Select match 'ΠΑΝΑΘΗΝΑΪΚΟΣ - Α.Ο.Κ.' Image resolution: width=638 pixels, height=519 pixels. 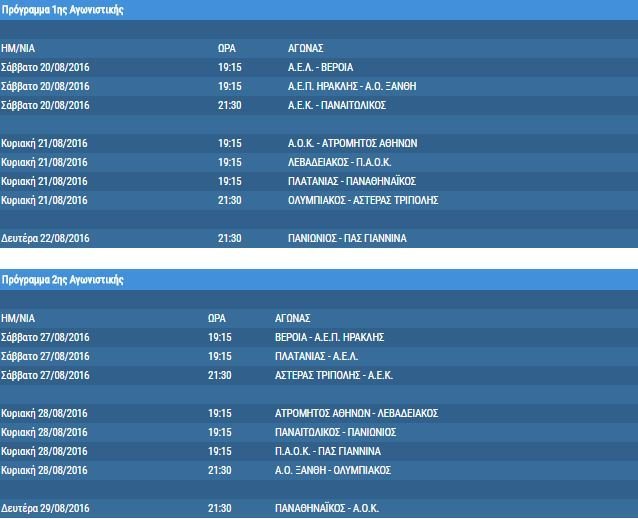tap(327, 508)
